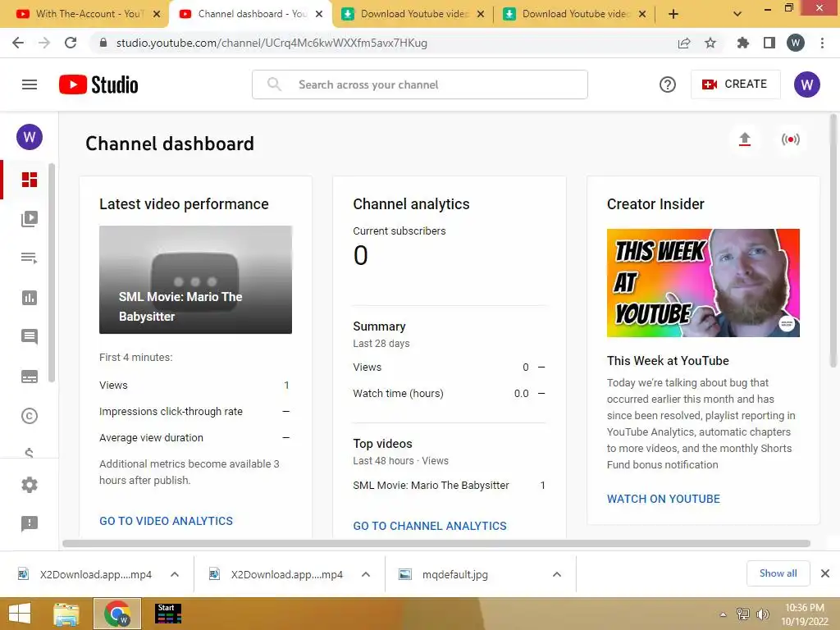Open the SML Movie video thumbnail
The width and height of the screenshot is (840, 630).
tap(195, 280)
